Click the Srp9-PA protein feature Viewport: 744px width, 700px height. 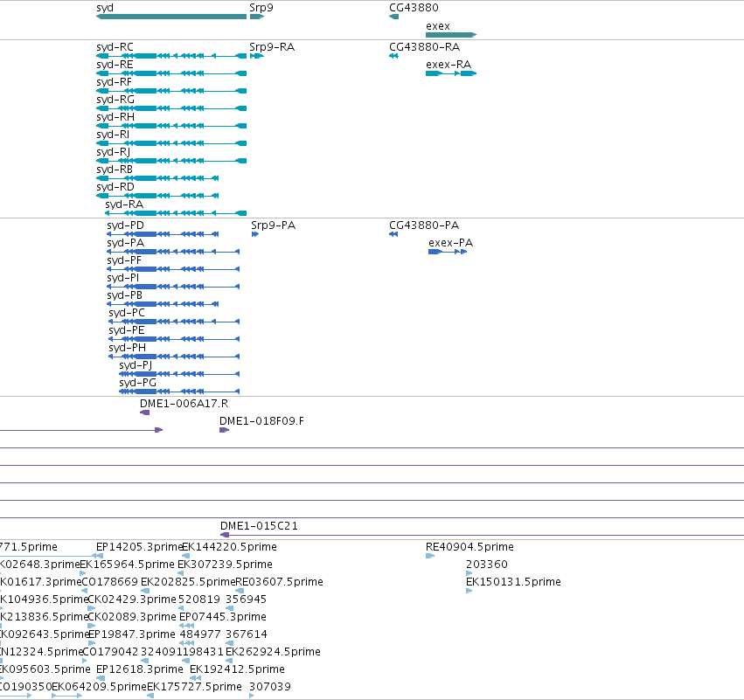[x=255, y=234]
